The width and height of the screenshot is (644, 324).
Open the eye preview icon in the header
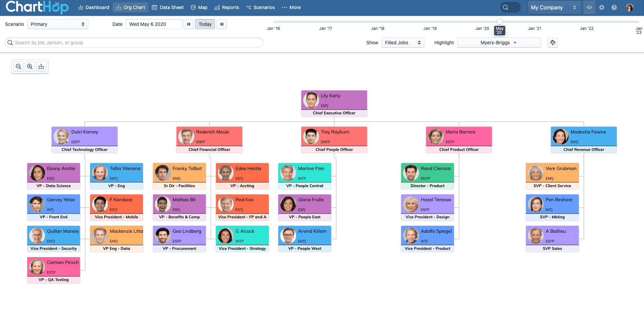click(589, 7)
